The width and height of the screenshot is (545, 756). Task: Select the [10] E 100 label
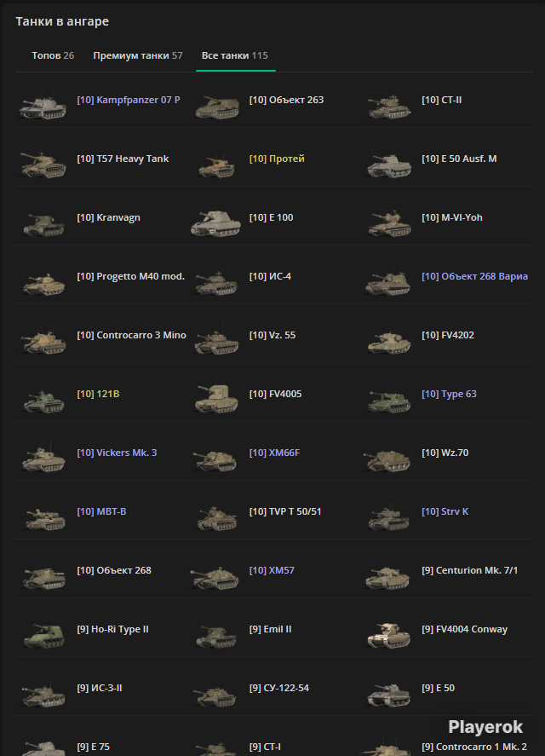(x=271, y=217)
